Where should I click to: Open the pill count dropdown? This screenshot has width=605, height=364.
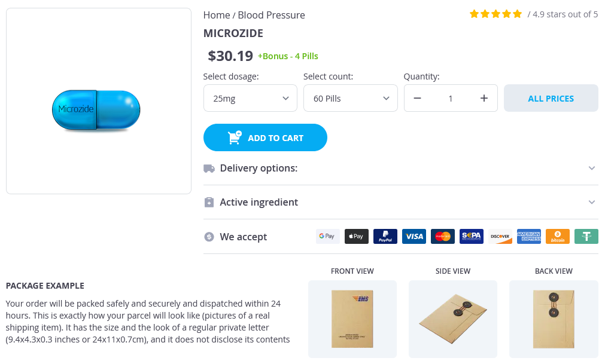(350, 99)
